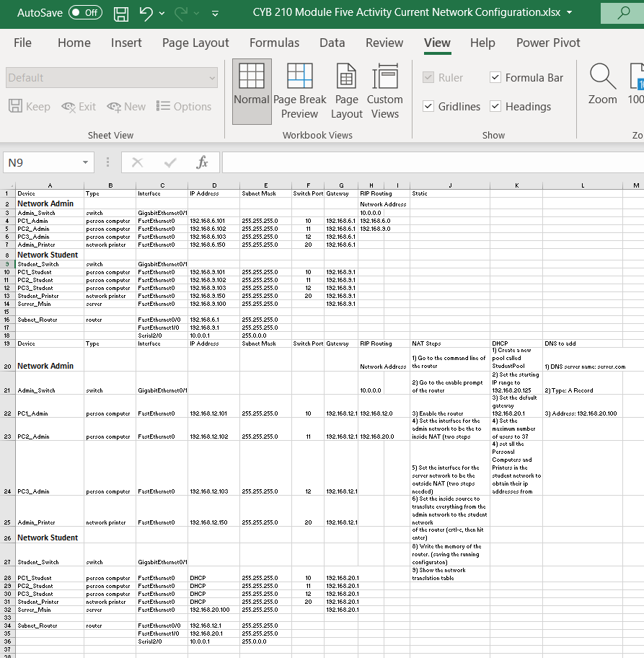Expand the Undo history dropdown arrow
644x658 pixels.
(162, 14)
